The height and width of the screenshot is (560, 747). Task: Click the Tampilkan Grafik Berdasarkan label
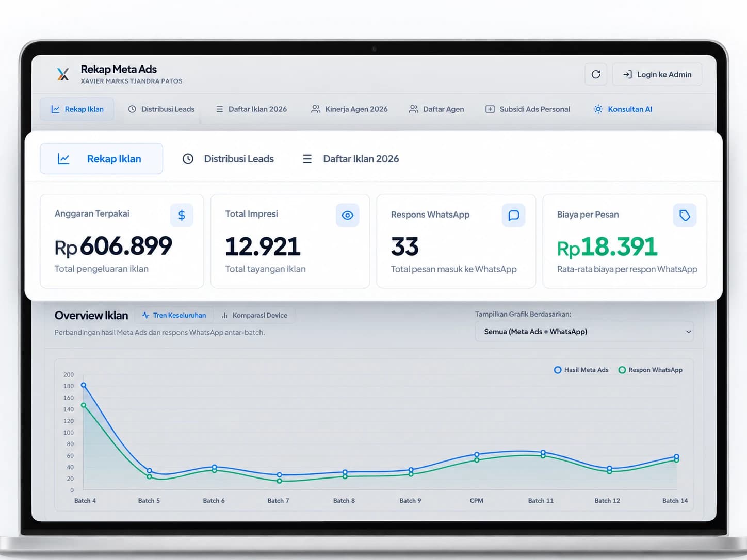tap(523, 314)
